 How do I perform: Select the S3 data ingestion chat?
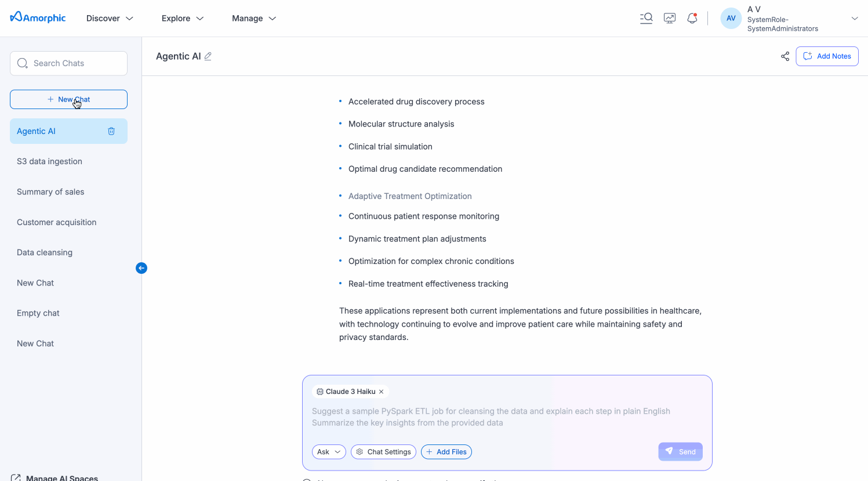(50, 161)
